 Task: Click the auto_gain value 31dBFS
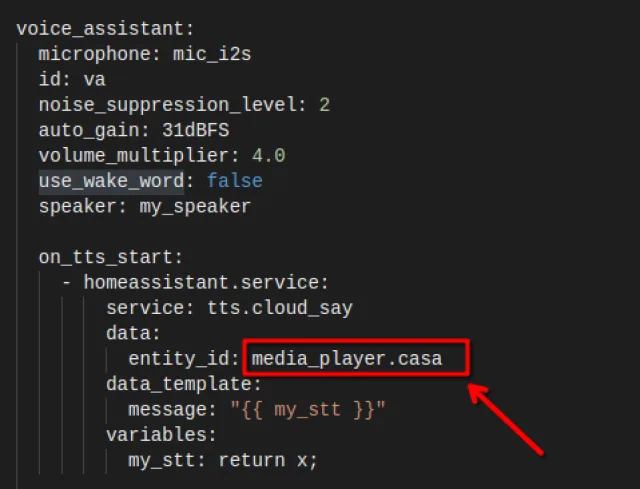click(200, 130)
